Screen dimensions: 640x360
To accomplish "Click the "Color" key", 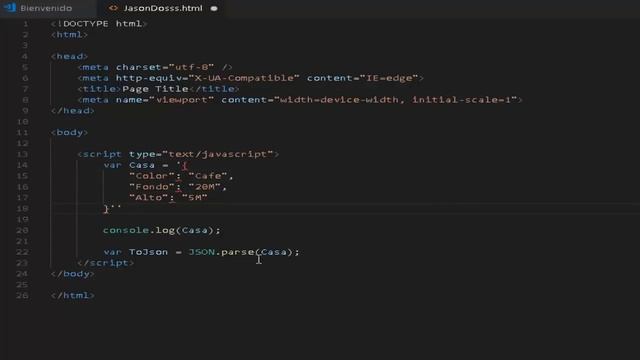I will [152, 176].
